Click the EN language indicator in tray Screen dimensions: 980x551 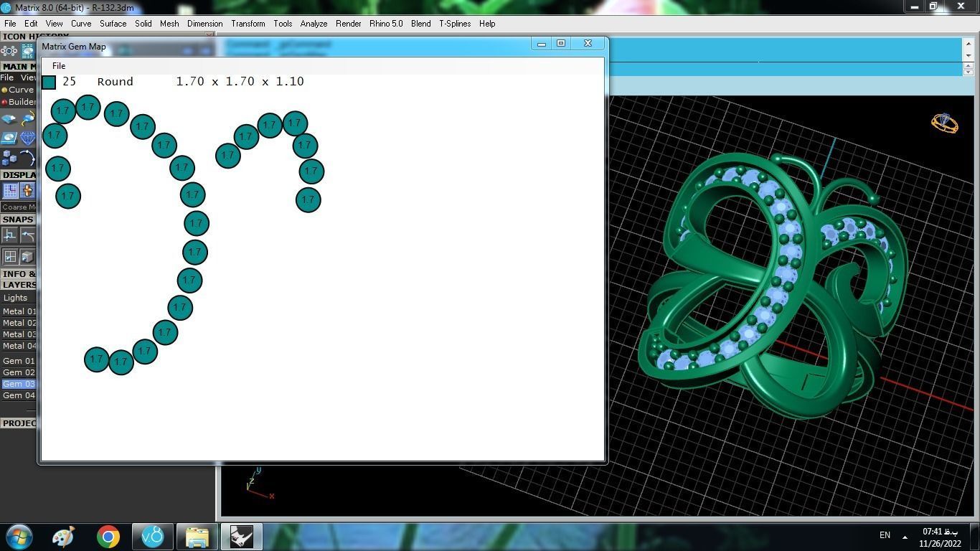click(885, 535)
